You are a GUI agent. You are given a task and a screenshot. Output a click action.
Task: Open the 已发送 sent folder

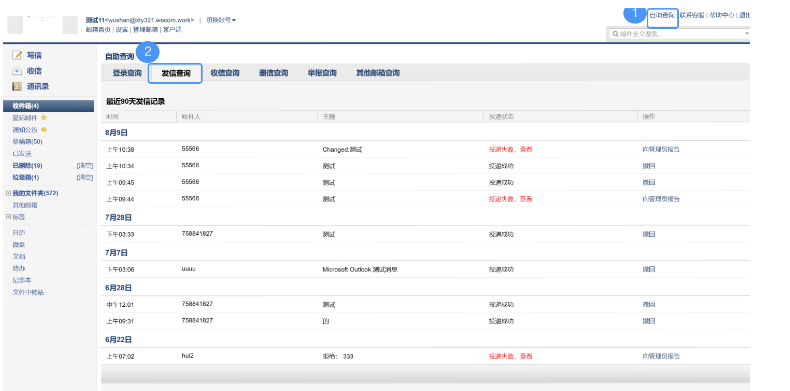[22, 154]
